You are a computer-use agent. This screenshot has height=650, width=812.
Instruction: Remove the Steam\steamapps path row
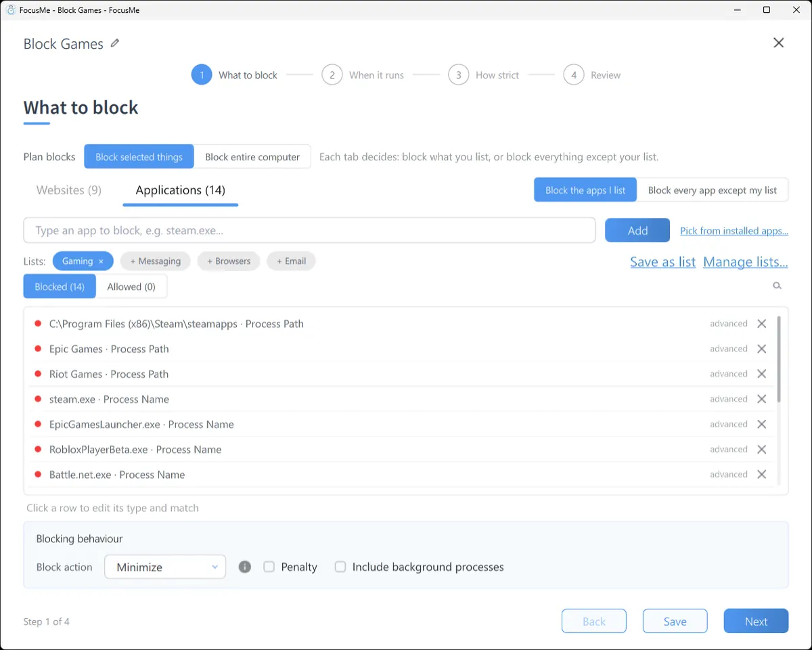pos(762,324)
